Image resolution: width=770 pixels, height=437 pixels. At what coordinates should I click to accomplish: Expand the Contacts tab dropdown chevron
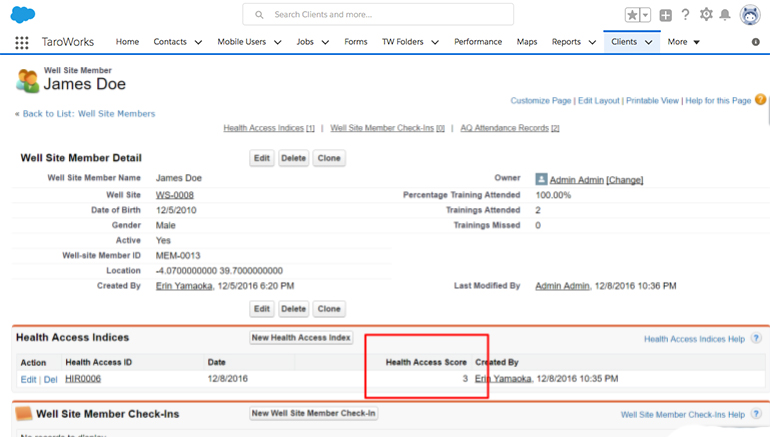198,42
